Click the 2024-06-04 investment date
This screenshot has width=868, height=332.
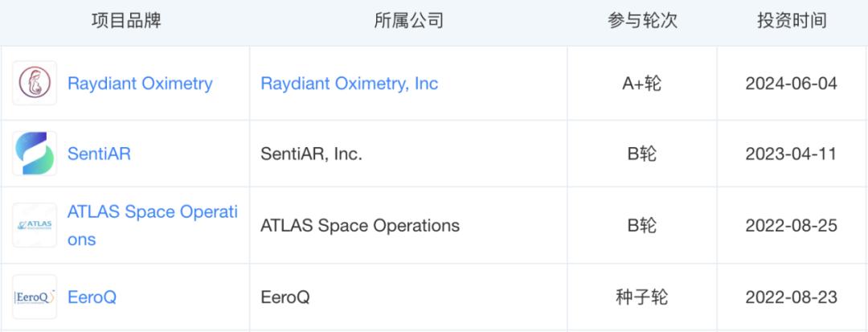[791, 84]
